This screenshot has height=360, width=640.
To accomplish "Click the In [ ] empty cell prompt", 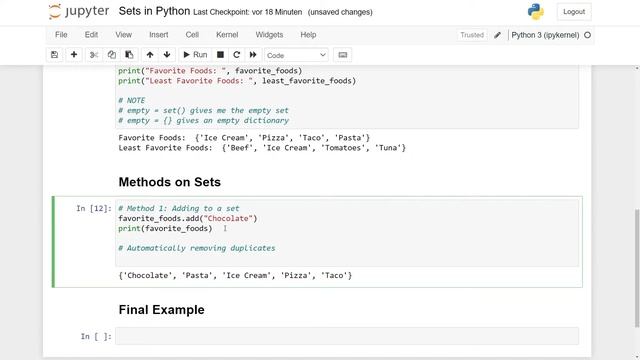I will pos(96,336).
